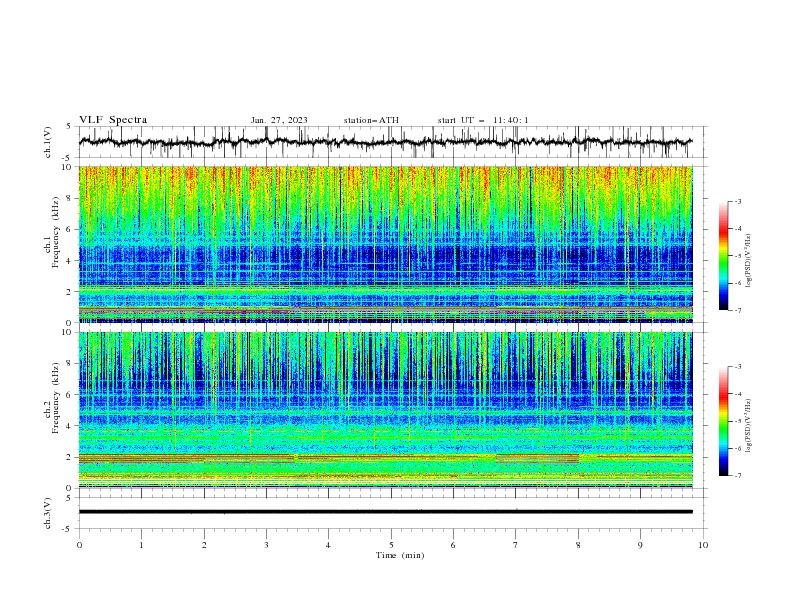Click the 'ch.3(V)' axis label
The height and width of the screenshot is (612, 792).
point(48,513)
